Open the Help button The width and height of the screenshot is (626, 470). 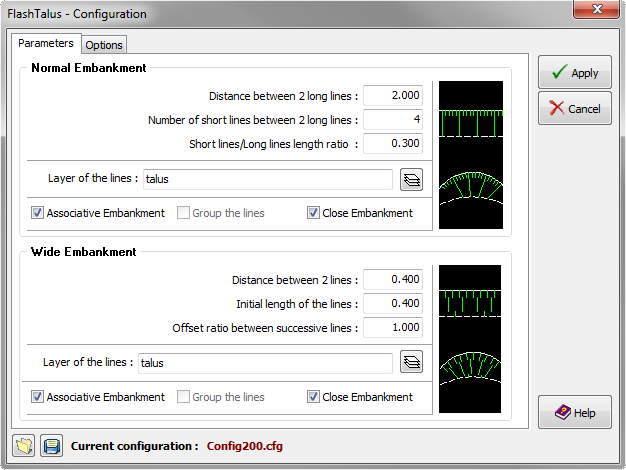click(x=574, y=412)
